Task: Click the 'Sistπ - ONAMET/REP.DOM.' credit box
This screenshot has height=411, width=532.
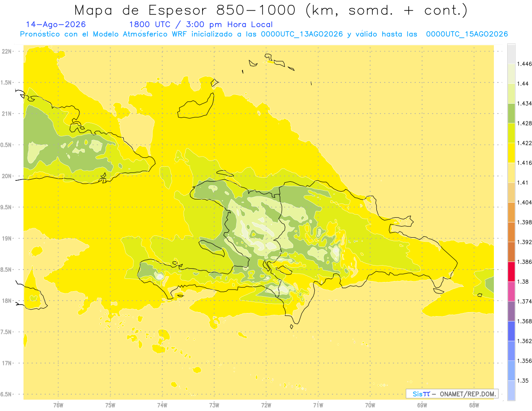Action: point(452,394)
